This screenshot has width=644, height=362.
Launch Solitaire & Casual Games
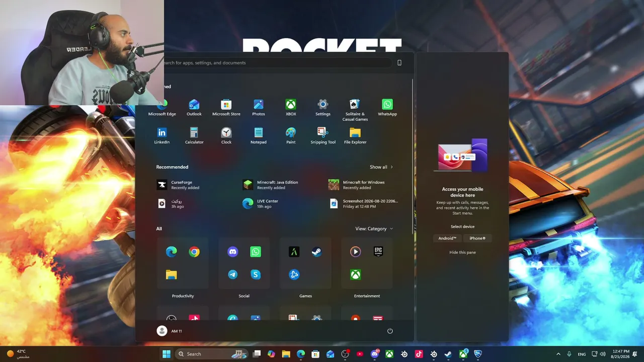pos(355,110)
